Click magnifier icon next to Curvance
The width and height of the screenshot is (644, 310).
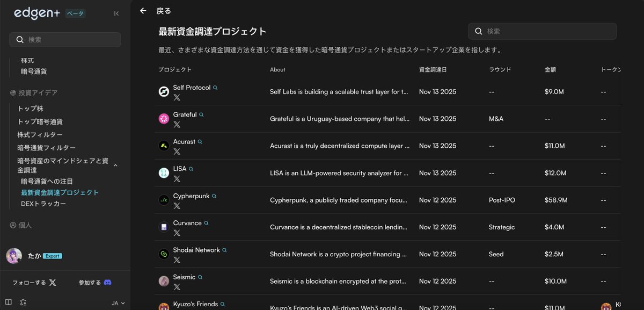206,223
